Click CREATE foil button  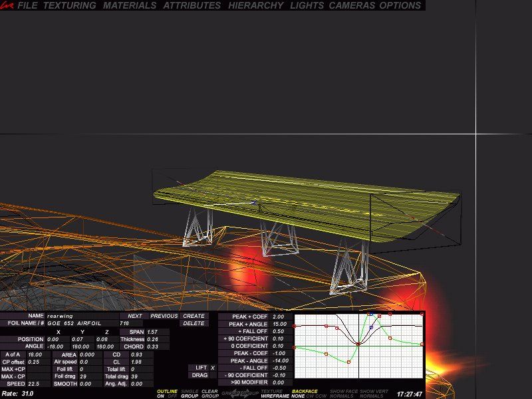pyautogui.click(x=194, y=316)
